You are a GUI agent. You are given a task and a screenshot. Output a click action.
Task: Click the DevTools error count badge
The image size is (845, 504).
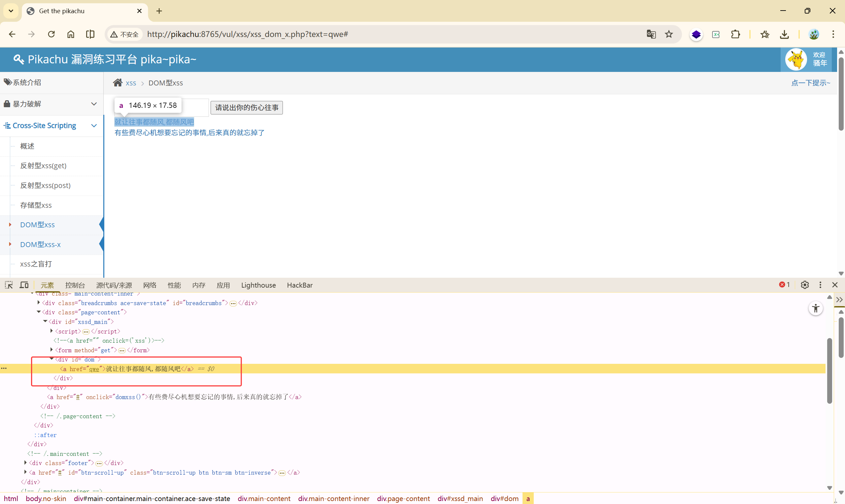click(x=784, y=285)
